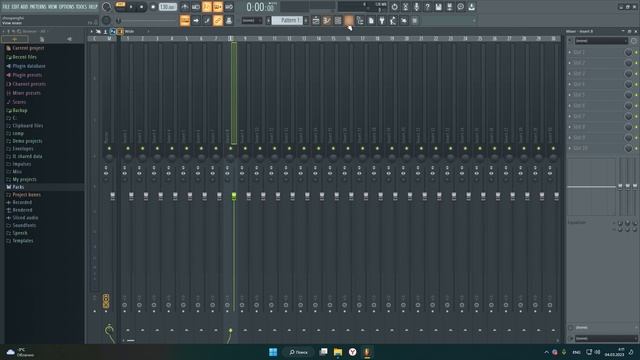640x360 pixels.
Task: Open mixer input source dropdown
Action: coord(601,41)
